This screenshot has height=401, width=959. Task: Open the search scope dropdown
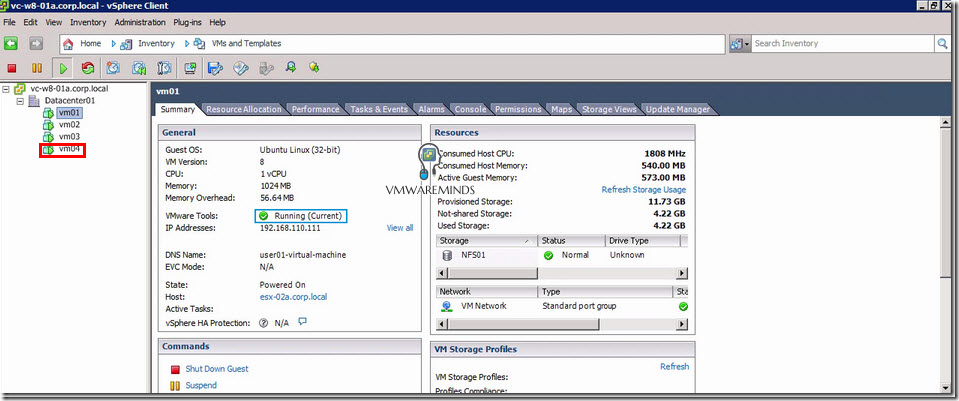(x=741, y=44)
